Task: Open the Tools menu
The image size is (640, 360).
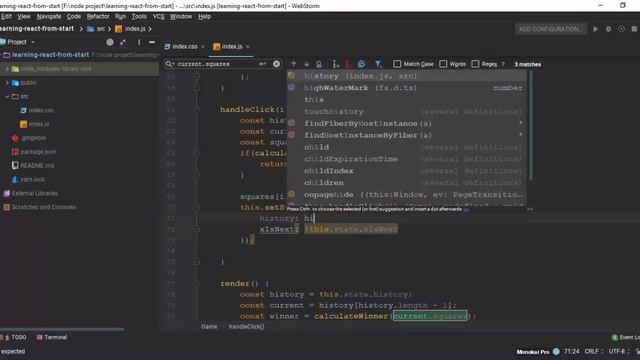Action: (x=139, y=17)
